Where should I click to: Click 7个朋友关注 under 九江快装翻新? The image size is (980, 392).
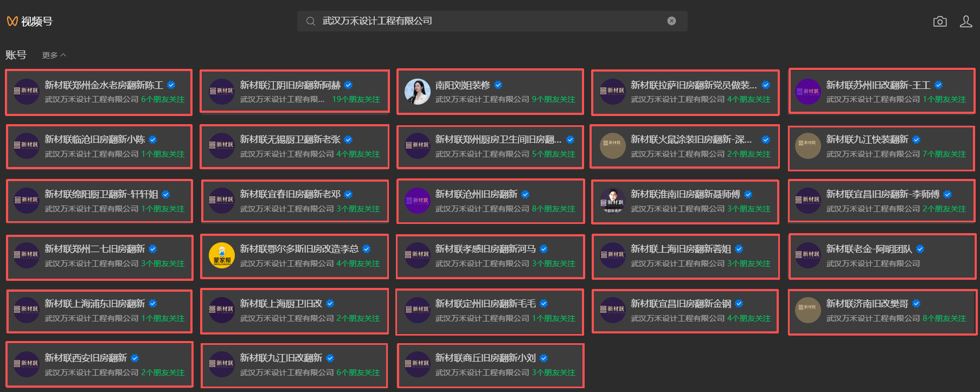click(944, 154)
